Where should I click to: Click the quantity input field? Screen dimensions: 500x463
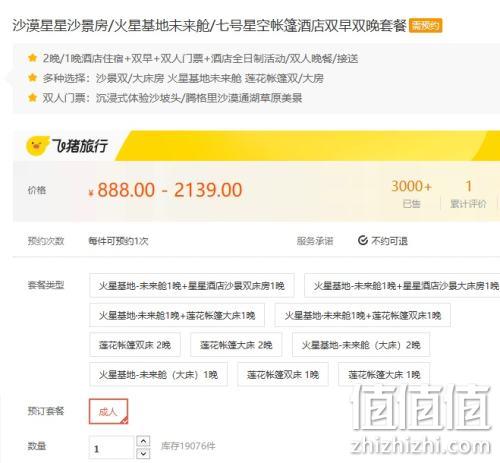[x=111, y=448]
